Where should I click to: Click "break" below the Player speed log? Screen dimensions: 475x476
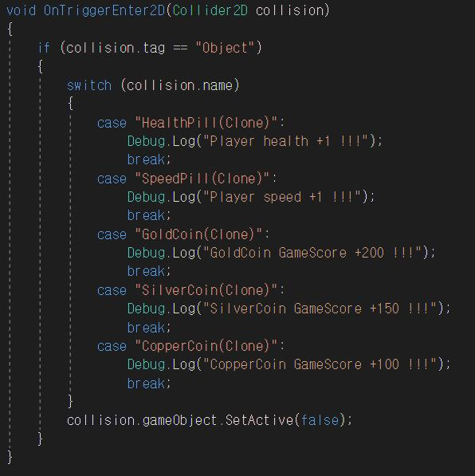[146, 215]
